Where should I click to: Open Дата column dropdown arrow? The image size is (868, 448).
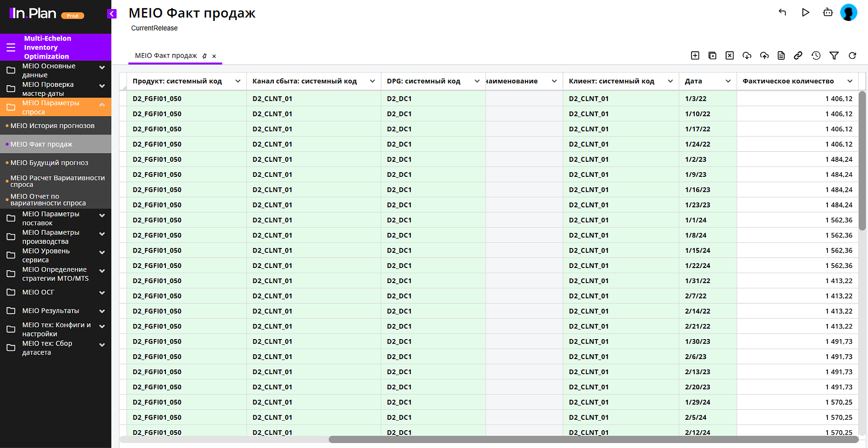pyautogui.click(x=728, y=81)
